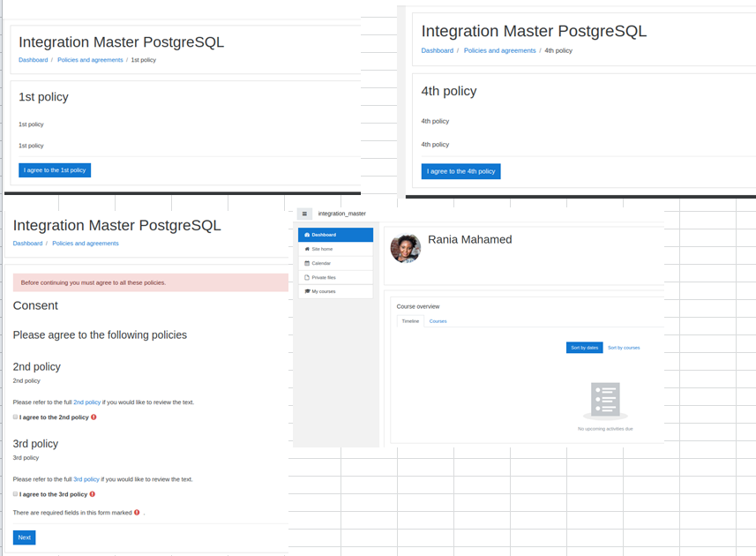Click the Site home house icon
This screenshot has height=556, width=756.
pyautogui.click(x=307, y=249)
